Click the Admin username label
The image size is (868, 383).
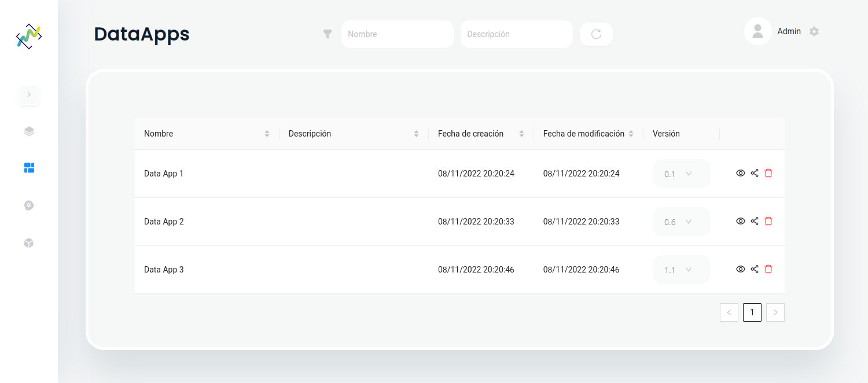(x=789, y=31)
